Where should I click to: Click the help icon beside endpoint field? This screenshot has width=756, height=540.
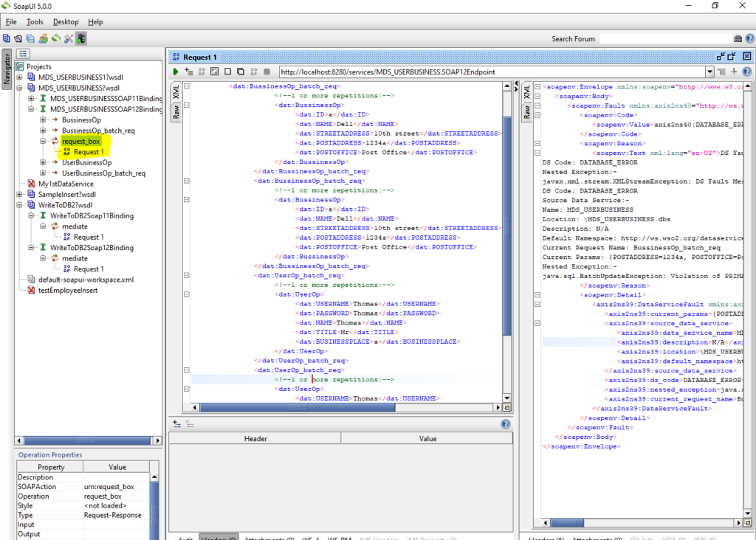pos(747,72)
